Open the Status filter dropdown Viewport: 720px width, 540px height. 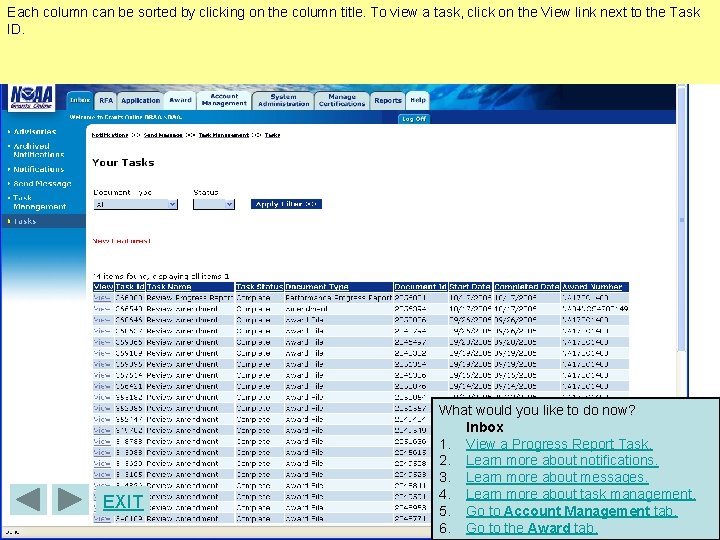point(214,204)
